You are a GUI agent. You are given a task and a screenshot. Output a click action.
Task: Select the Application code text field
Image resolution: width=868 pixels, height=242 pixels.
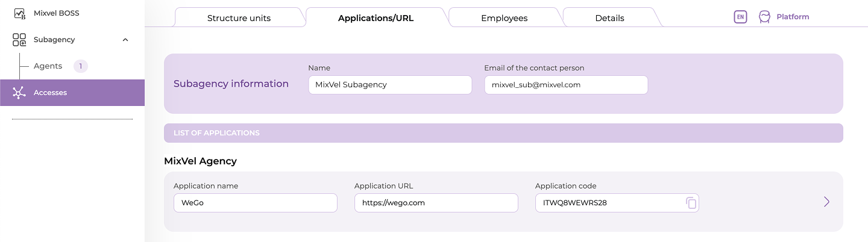pos(609,203)
